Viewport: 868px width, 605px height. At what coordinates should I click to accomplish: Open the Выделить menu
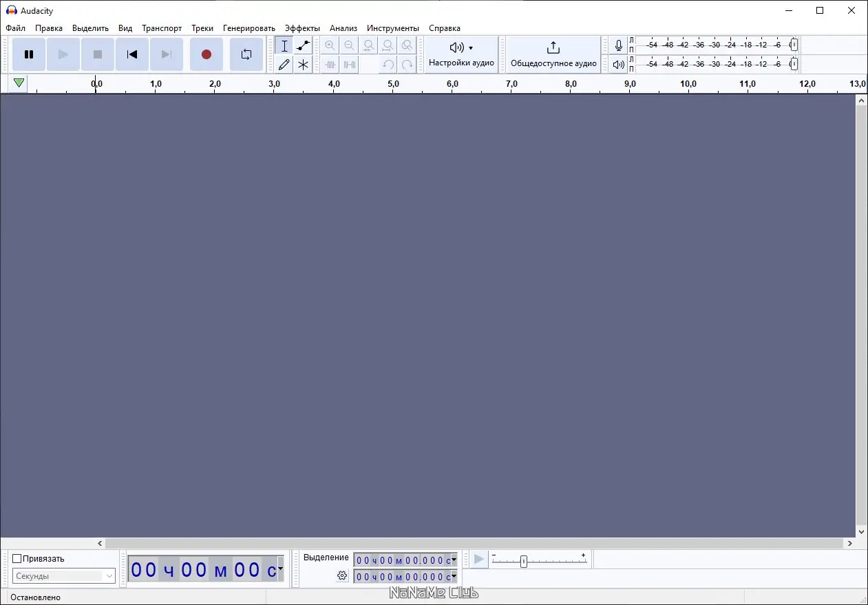coord(90,28)
